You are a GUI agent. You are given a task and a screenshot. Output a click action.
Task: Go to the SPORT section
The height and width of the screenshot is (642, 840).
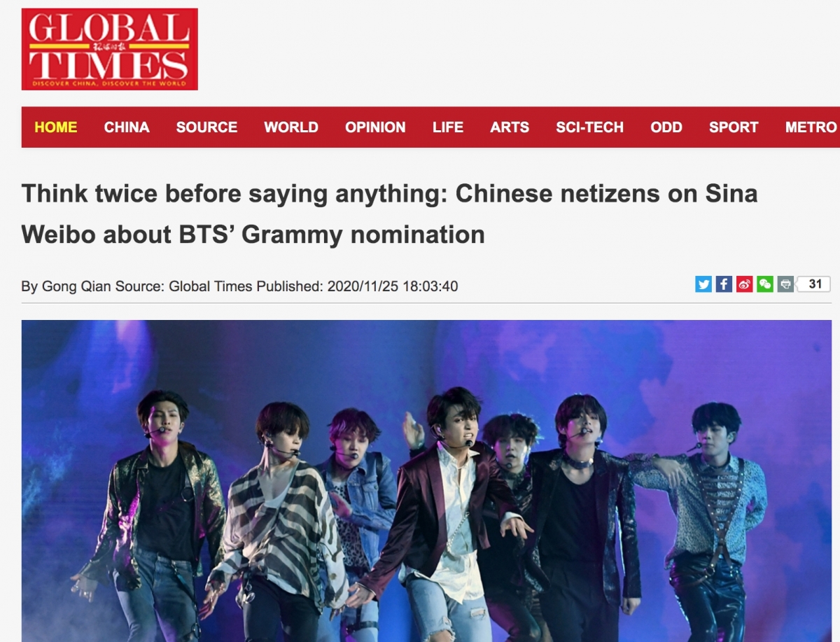734,127
